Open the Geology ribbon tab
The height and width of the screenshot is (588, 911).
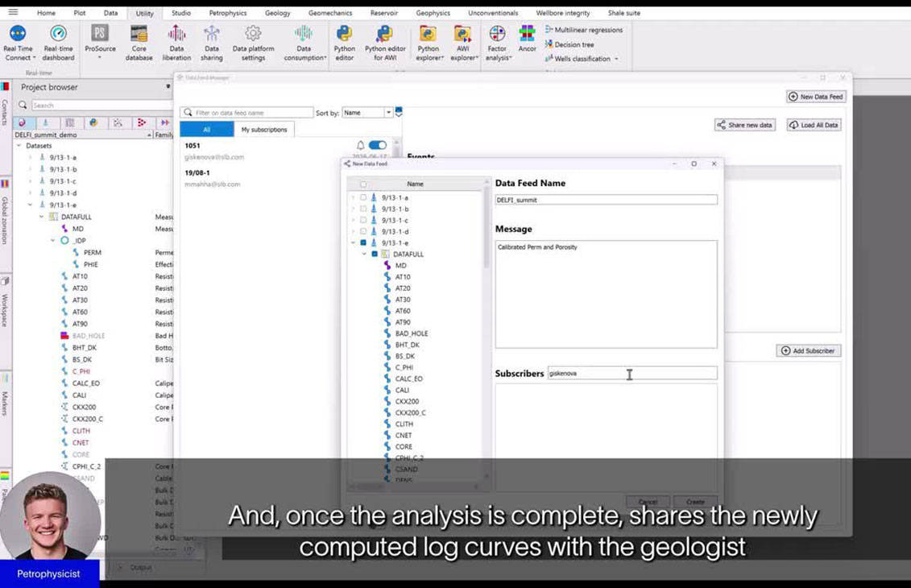coord(277,13)
